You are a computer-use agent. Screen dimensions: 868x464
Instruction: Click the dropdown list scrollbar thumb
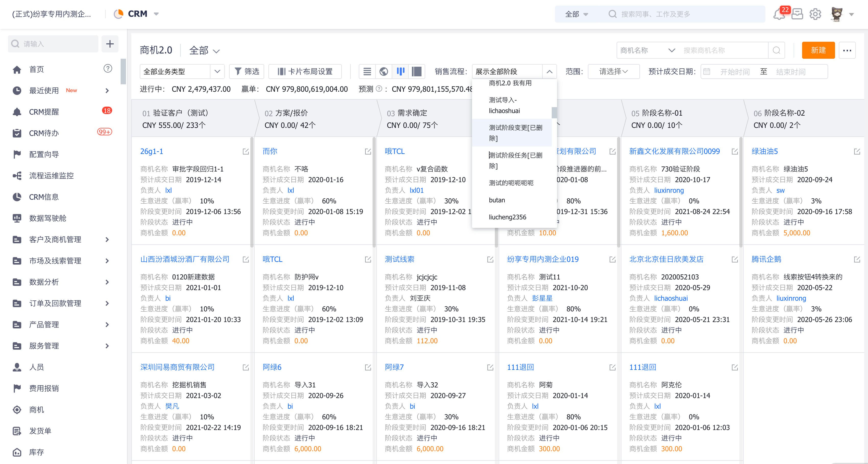click(x=554, y=113)
